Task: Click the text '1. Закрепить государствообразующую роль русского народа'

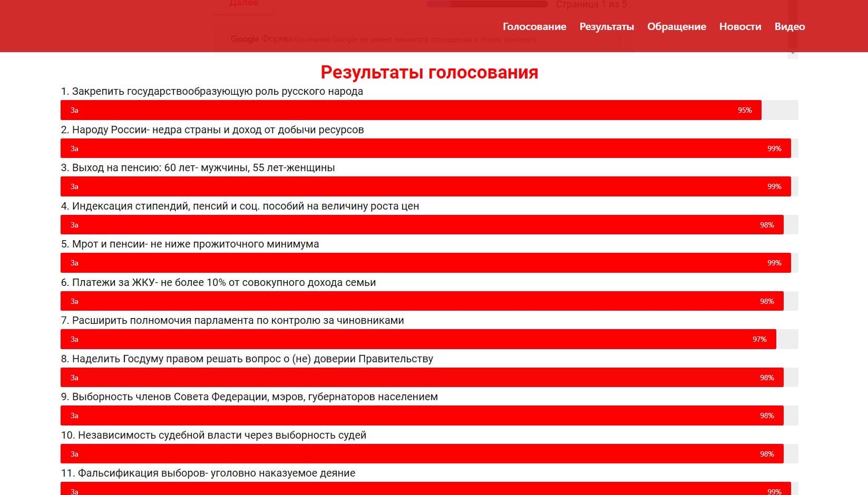Action: coord(212,92)
